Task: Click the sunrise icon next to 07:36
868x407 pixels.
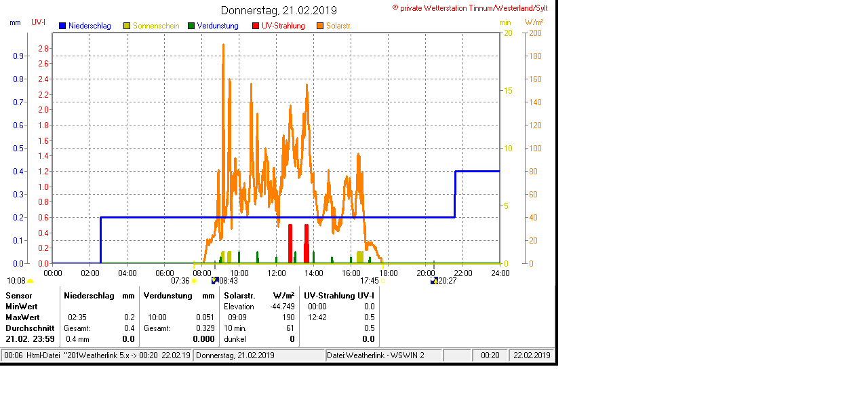Action: click(x=195, y=281)
